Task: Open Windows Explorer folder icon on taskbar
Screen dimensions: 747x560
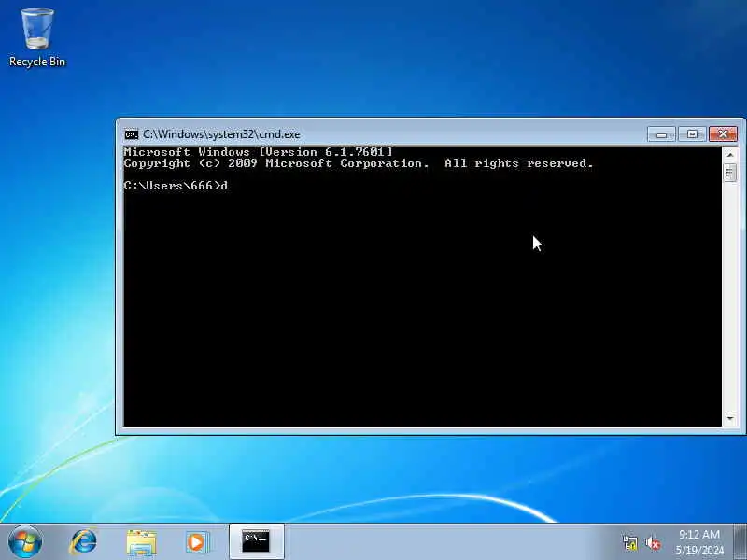Action: coord(142,542)
